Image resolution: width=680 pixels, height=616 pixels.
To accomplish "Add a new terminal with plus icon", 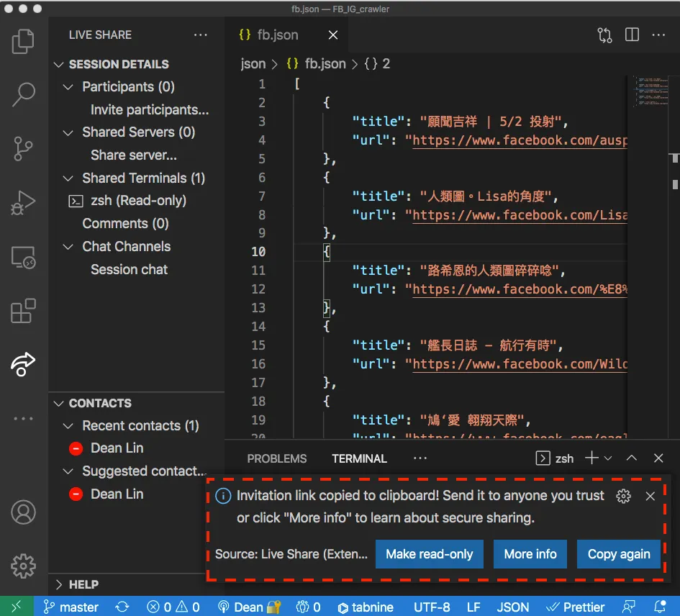I will pyautogui.click(x=591, y=458).
